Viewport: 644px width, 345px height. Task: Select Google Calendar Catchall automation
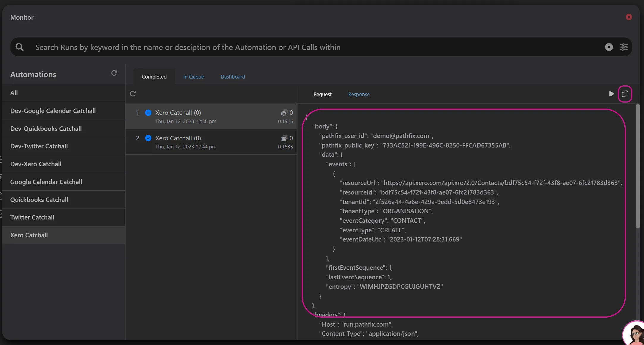[x=64, y=182]
